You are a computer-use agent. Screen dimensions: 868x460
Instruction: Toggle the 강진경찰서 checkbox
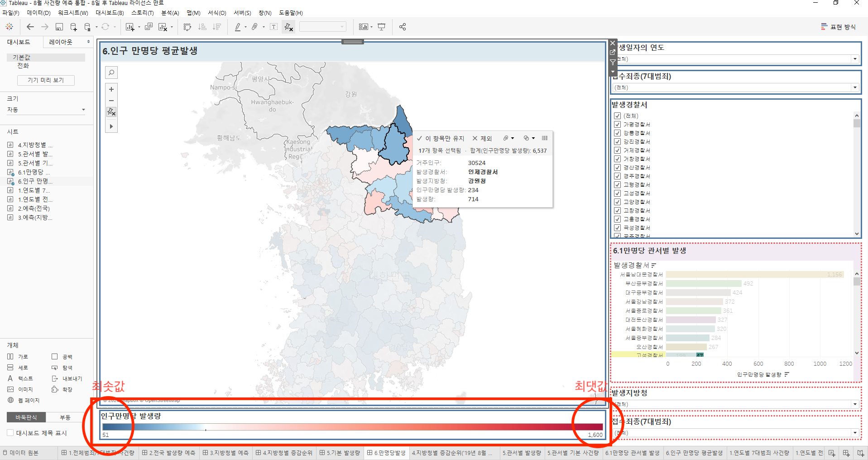(617, 141)
